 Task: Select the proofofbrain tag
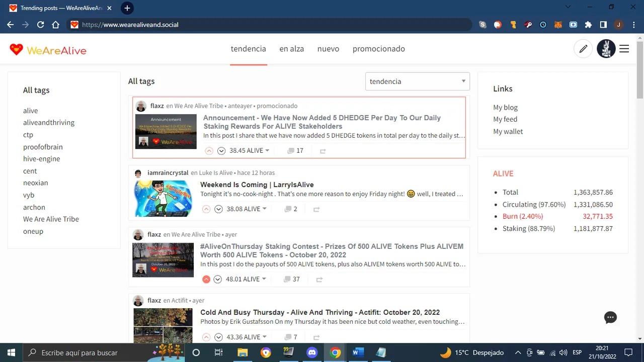tap(43, 147)
